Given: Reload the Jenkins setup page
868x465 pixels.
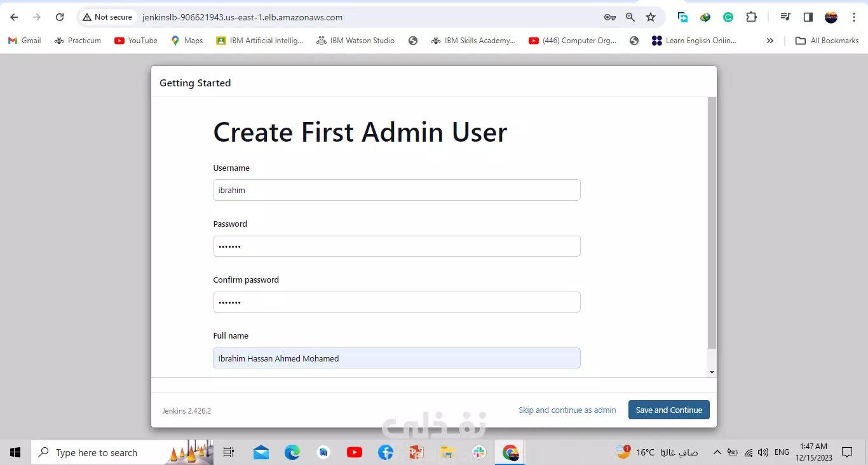Looking at the screenshot, I should [x=59, y=17].
